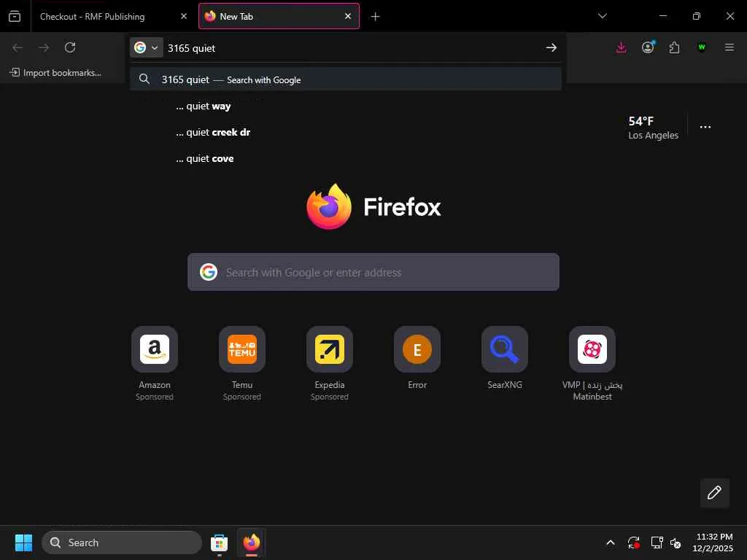Open the Firefox View icon
Screen dimensions: 747x560
point(15,17)
